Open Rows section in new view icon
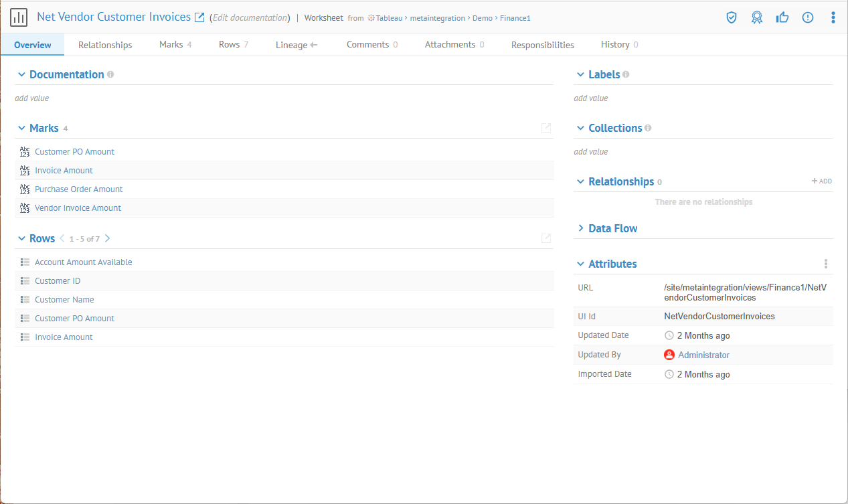The image size is (848, 504). [x=546, y=238]
